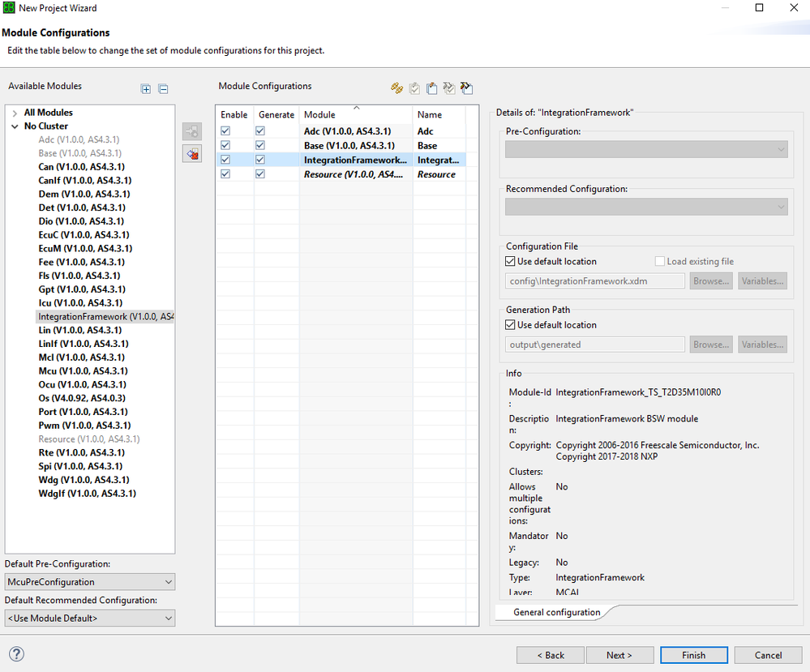810x672 pixels.
Task: Select Mcu module in Available Modules
Action: click(84, 371)
